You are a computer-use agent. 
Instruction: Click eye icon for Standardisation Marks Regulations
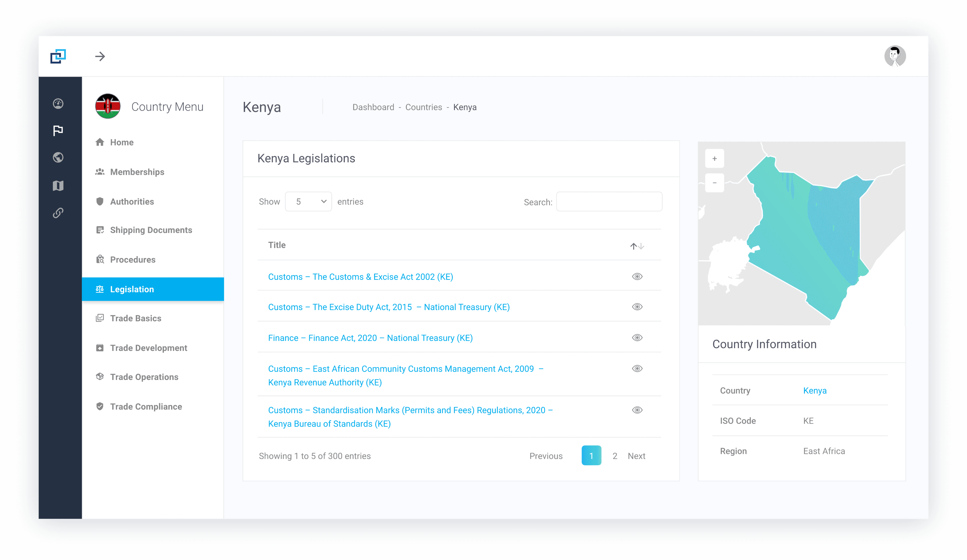tap(637, 410)
